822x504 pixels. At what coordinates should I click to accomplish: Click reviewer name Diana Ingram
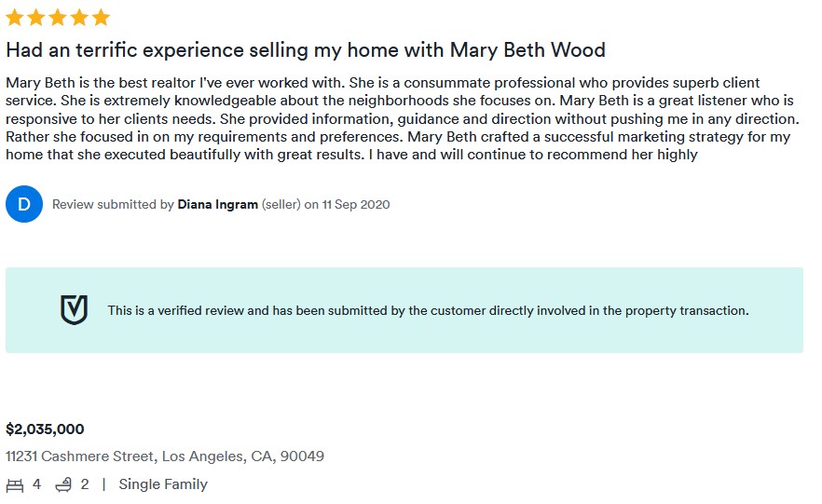coord(217,204)
